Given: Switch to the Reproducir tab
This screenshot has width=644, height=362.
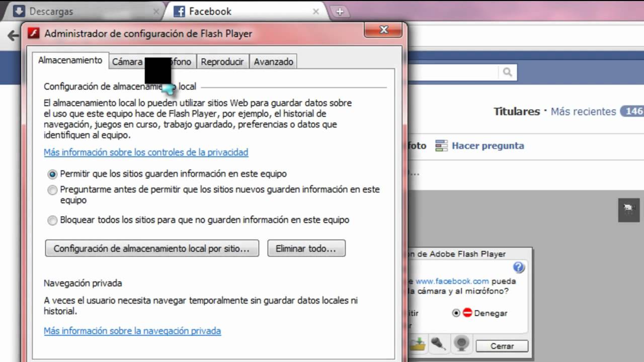Looking at the screenshot, I should pyautogui.click(x=222, y=62).
